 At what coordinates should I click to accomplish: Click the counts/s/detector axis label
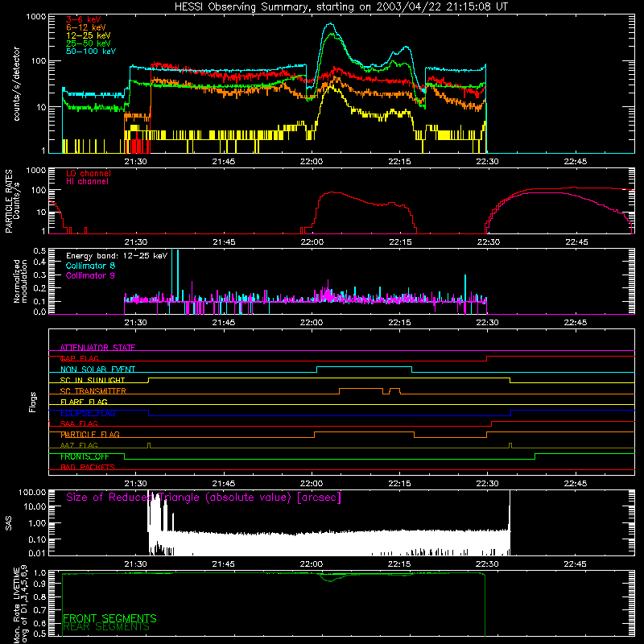(x=17, y=84)
